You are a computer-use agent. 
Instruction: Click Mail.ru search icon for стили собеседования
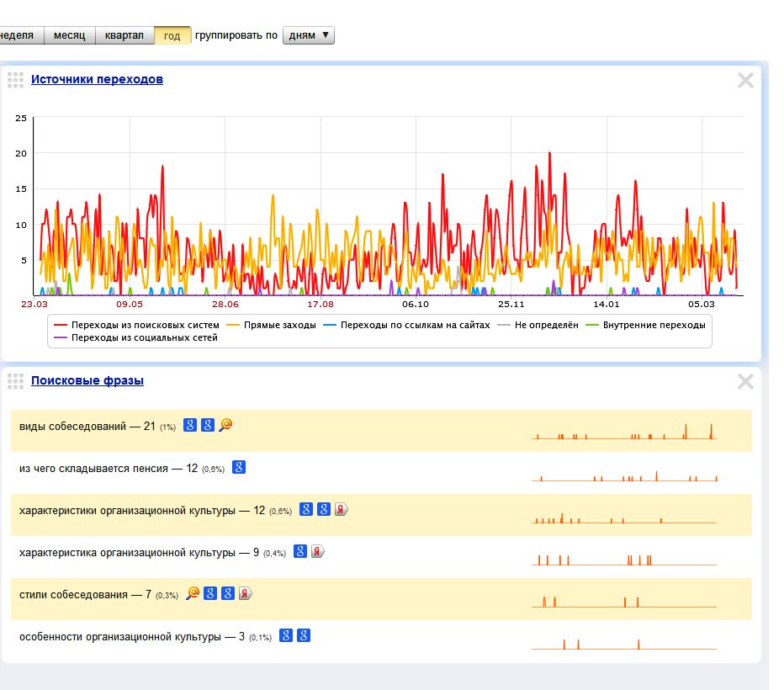(x=193, y=593)
